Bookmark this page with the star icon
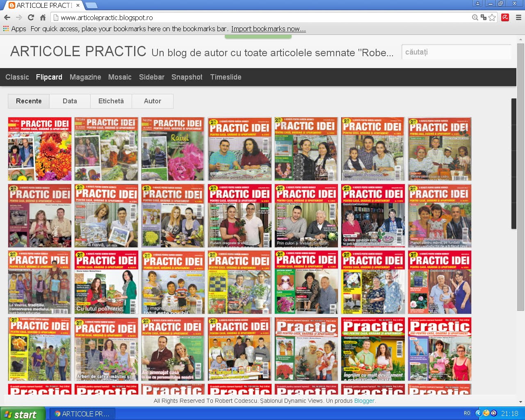 (x=492, y=17)
